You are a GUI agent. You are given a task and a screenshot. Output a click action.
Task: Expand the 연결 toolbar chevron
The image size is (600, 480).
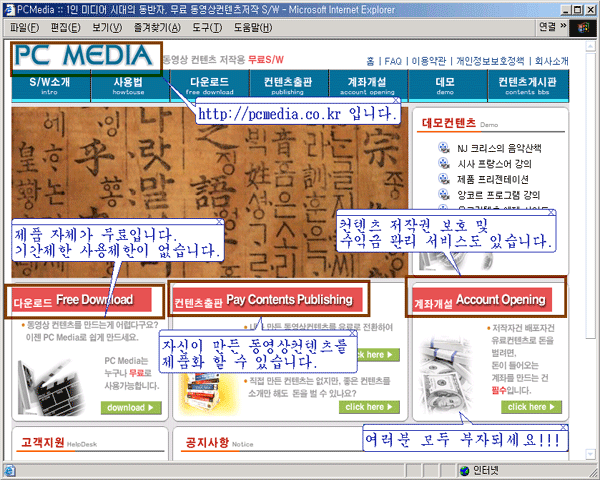click(563, 26)
